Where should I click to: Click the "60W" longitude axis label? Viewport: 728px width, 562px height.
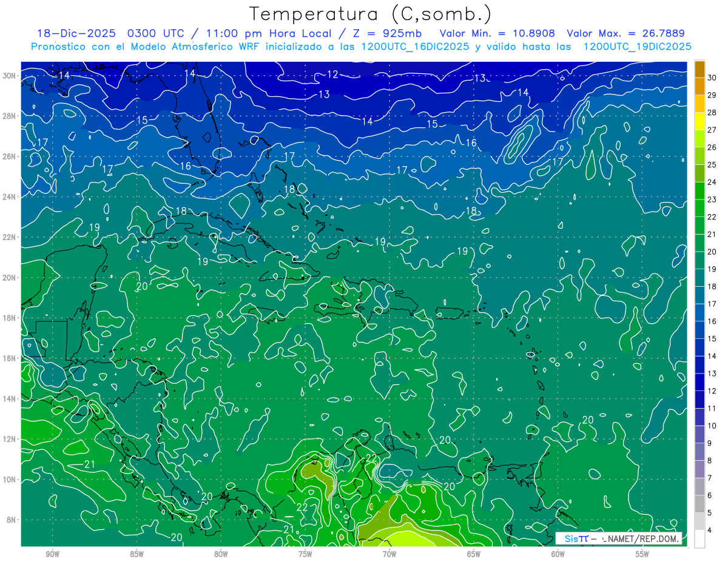coord(558,554)
